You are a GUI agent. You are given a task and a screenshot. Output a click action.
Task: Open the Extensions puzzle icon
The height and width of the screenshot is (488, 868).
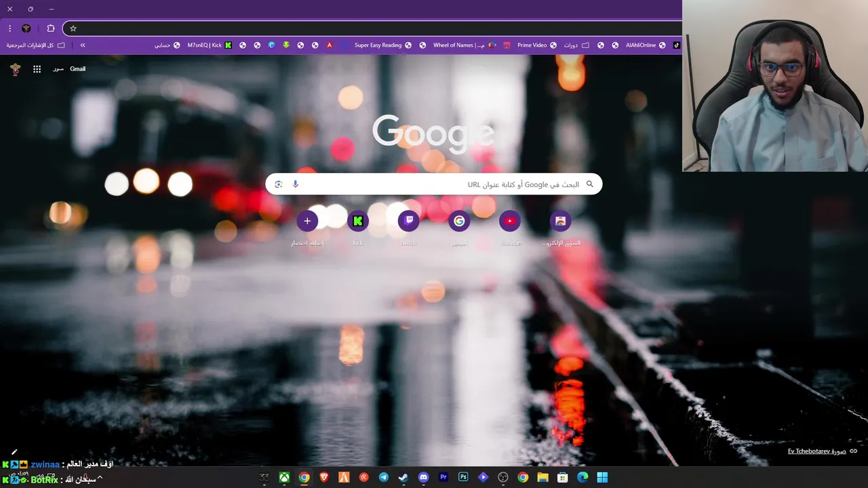coord(51,28)
